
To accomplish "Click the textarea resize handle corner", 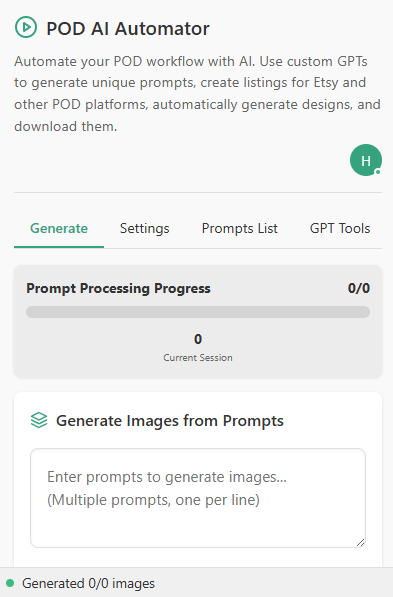I will pos(360,543).
